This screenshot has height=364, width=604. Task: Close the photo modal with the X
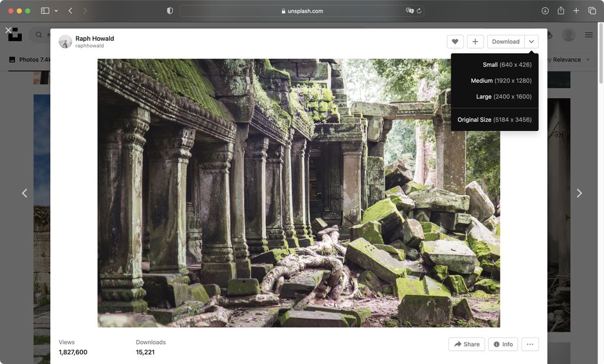(8, 29)
